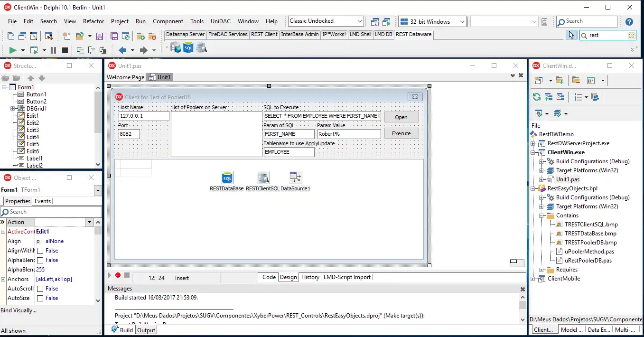This screenshot has width=644, height=337.
Task: Select Button2 in the Structure tree
Action: [x=36, y=102]
